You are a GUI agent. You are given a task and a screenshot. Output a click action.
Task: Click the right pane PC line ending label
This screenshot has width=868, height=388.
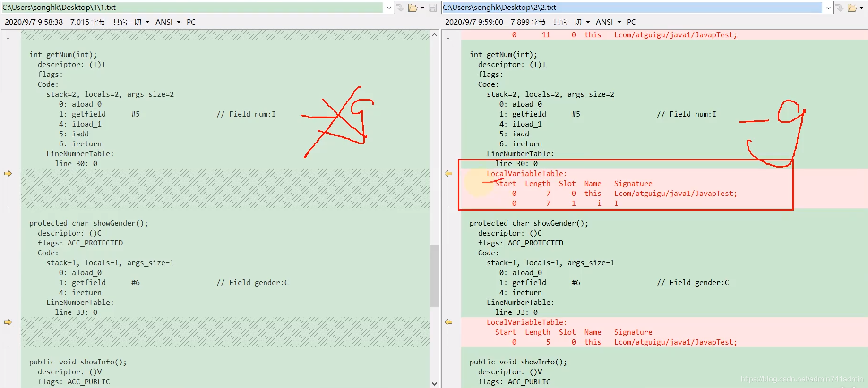[631, 22]
